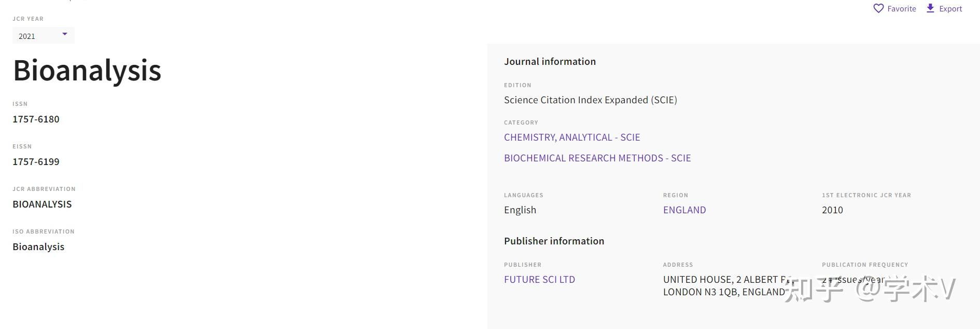Click the Favorite heart icon

click(878, 8)
